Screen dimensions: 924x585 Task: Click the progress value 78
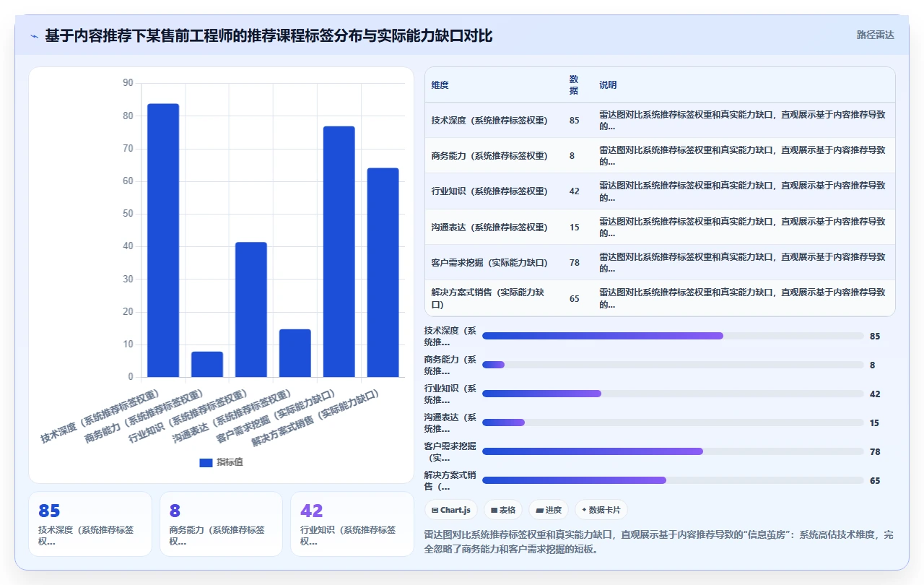coord(875,452)
